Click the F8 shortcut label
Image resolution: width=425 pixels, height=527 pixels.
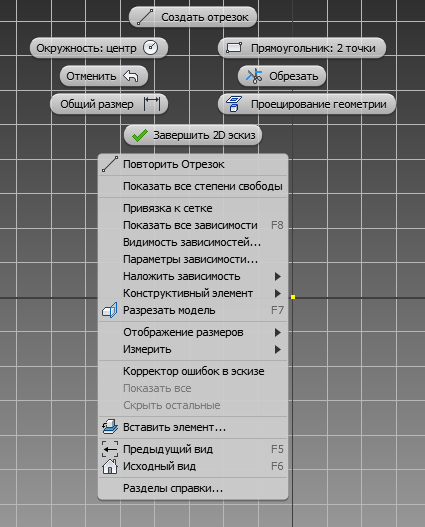coord(277,225)
